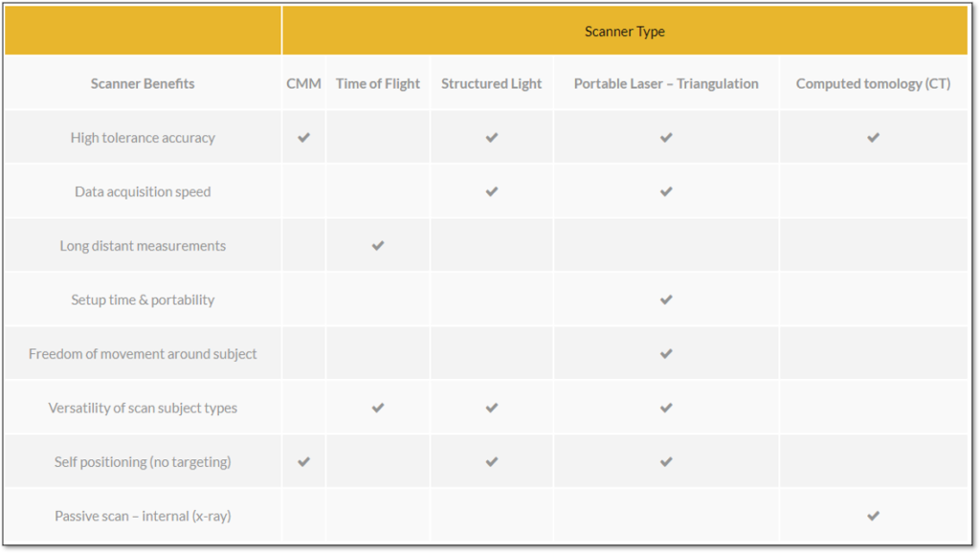Click the Time of Flight checkmark for Long distant measurements
The height and width of the screenshot is (553, 980).
pyautogui.click(x=378, y=246)
